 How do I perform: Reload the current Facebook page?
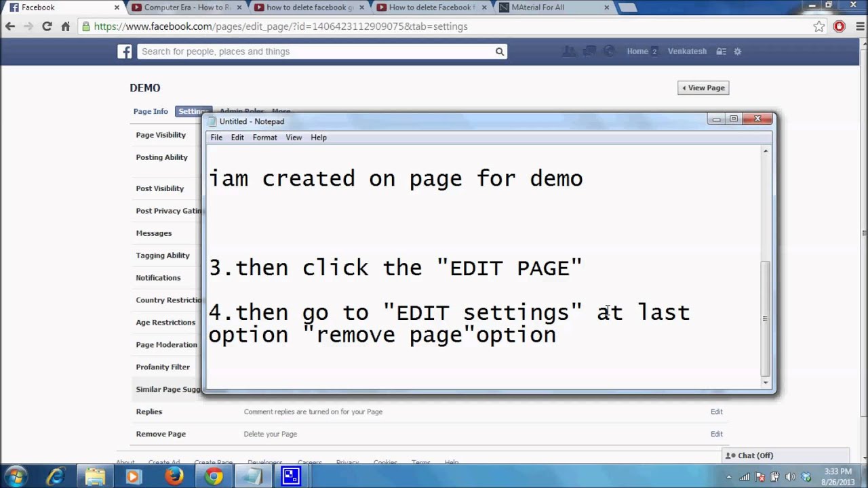pyautogui.click(x=47, y=26)
